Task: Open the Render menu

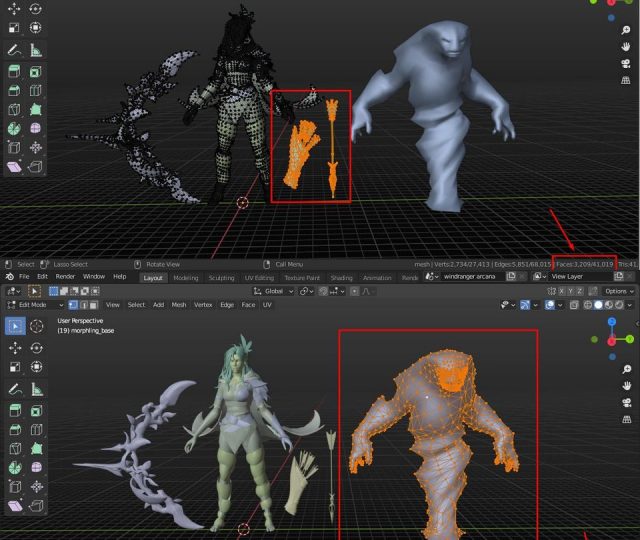Action: tap(65, 277)
